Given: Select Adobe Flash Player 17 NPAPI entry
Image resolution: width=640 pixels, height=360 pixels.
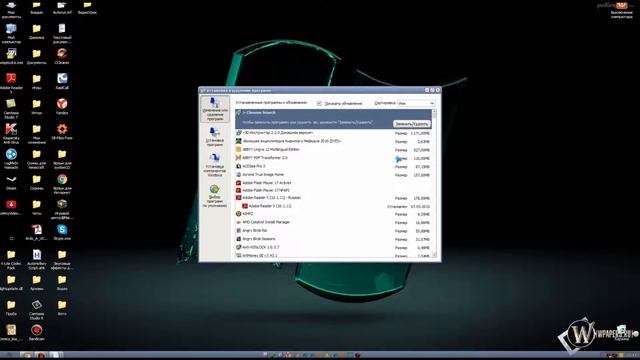Looking at the screenshot, I should click(333, 190).
